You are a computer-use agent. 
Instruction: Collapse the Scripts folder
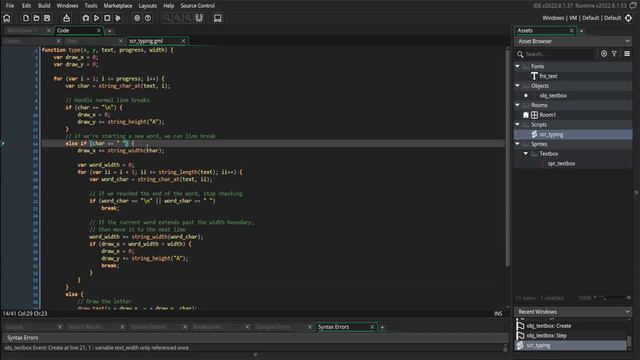518,124
